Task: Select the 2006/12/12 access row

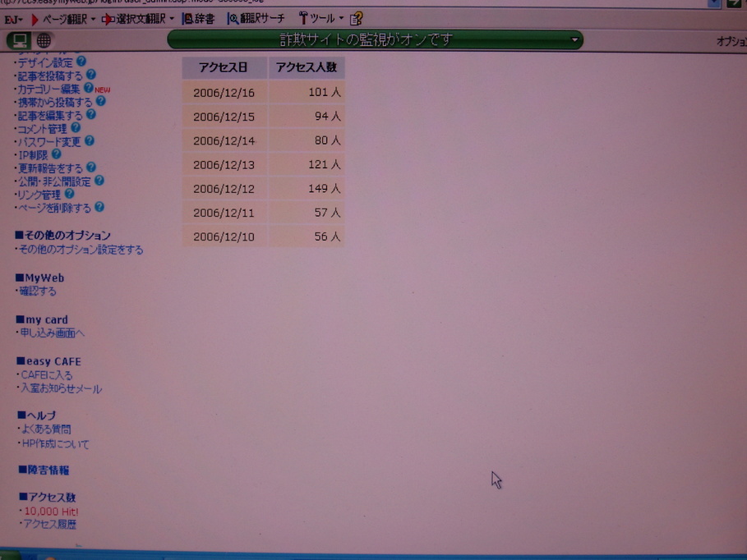Action: 263,189
